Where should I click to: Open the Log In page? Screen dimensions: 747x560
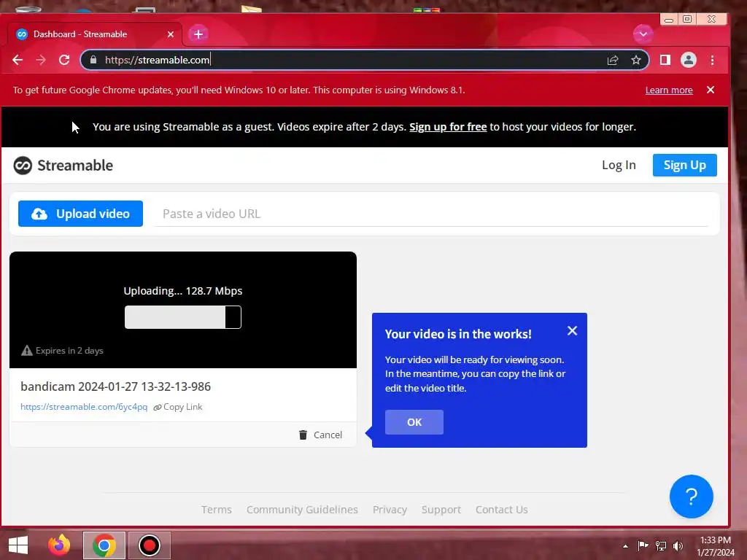619,165
